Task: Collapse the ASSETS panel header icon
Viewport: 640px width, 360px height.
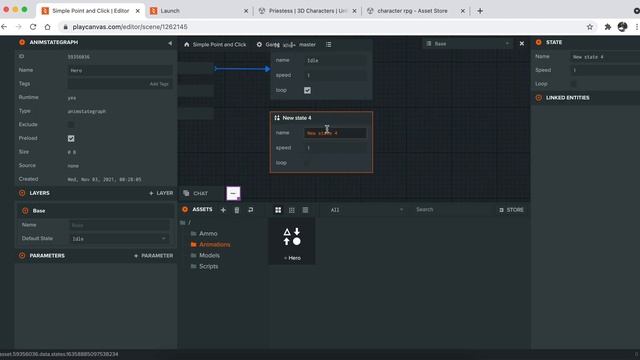Action: (185, 209)
